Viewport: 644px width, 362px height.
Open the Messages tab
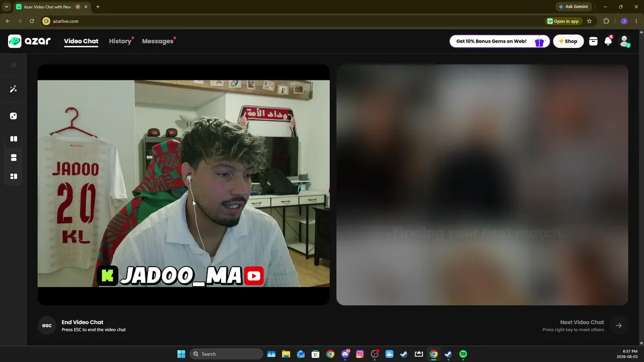[x=157, y=41]
